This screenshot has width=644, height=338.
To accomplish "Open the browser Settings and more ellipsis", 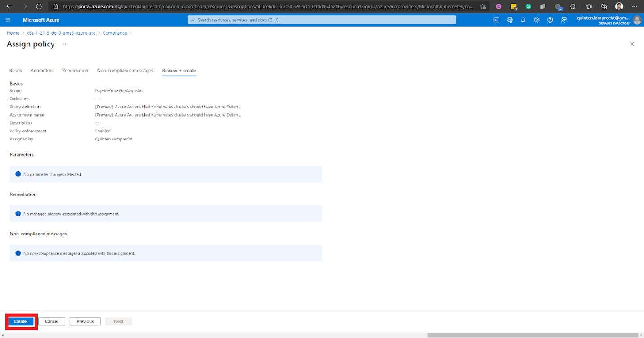I will pyautogui.click(x=635, y=6).
